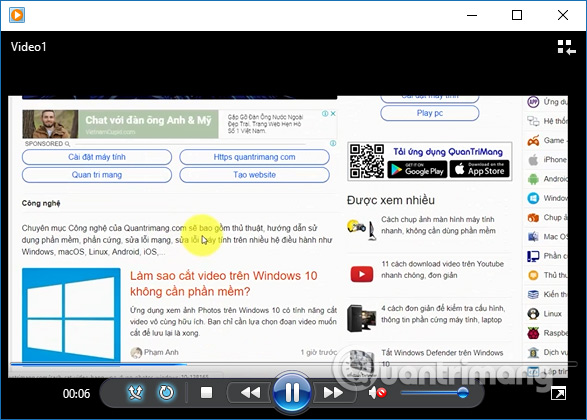Adjust the volume slider
The height and width of the screenshot is (420, 587).
[x=435, y=393]
